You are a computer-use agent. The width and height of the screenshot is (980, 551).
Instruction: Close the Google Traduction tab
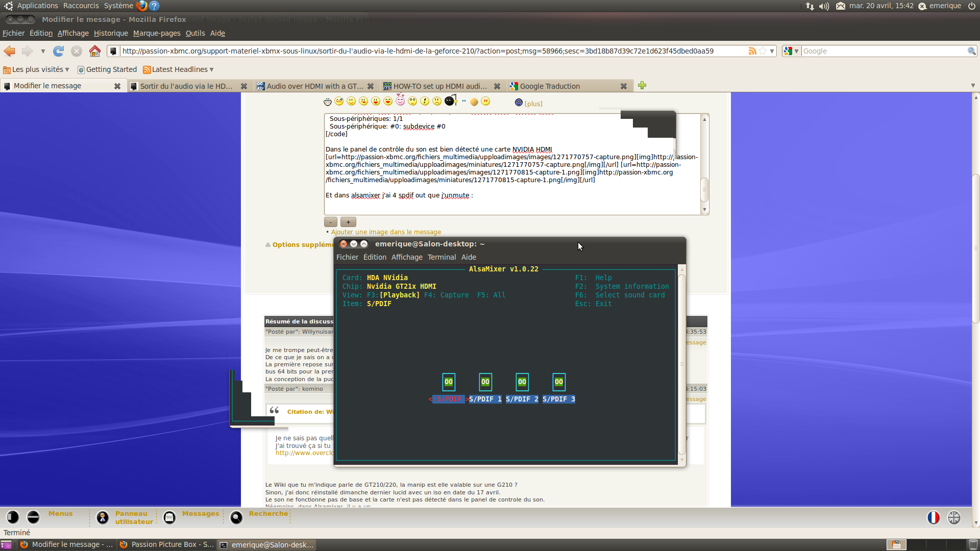point(624,86)
